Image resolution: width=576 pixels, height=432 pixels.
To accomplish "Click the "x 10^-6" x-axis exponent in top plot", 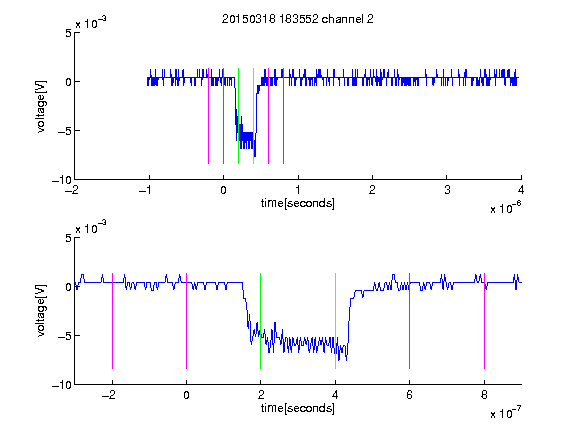I will tap(506, 208).
